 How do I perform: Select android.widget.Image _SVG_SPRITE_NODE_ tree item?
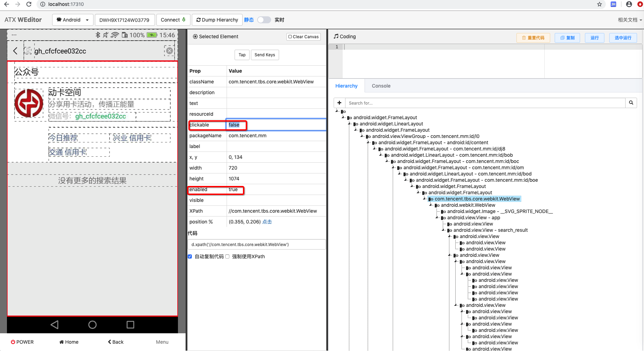point(500,211)
